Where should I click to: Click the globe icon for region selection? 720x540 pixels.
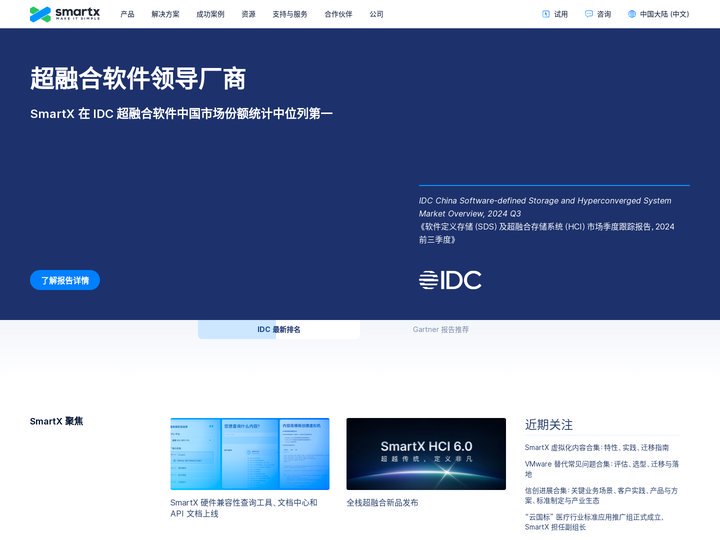tap(632, 14)
